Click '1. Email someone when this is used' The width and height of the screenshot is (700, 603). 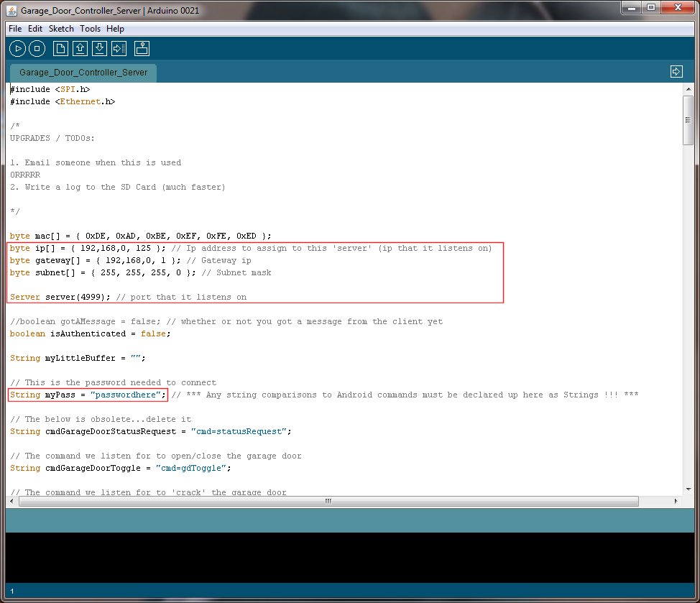(96, 163)
